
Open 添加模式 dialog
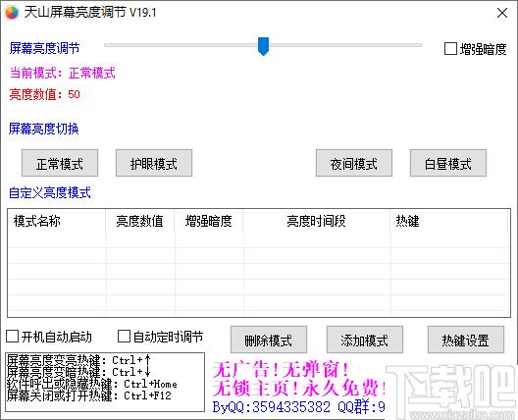pyautogui.click(x=365, y=341)
